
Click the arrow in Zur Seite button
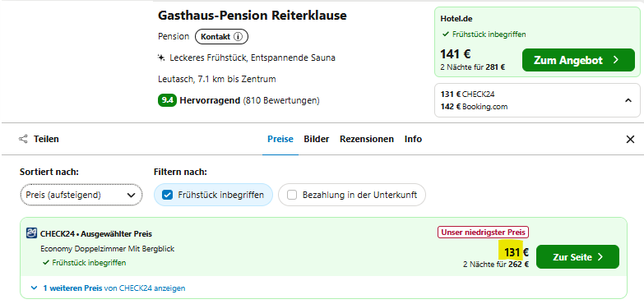[600, 257]
